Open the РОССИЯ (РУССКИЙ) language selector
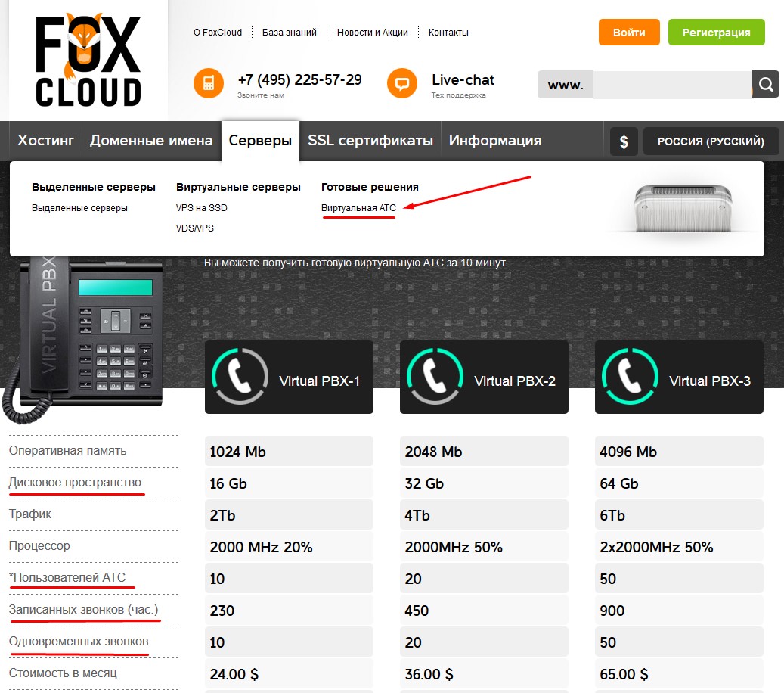The height and width of the screenshot is (693, 784). pos(711,141)
